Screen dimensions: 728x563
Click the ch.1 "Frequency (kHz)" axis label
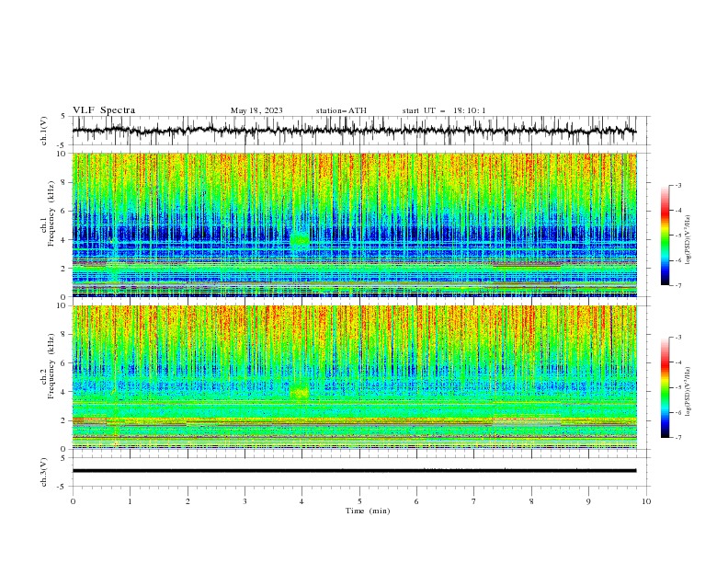coord(51,214)
